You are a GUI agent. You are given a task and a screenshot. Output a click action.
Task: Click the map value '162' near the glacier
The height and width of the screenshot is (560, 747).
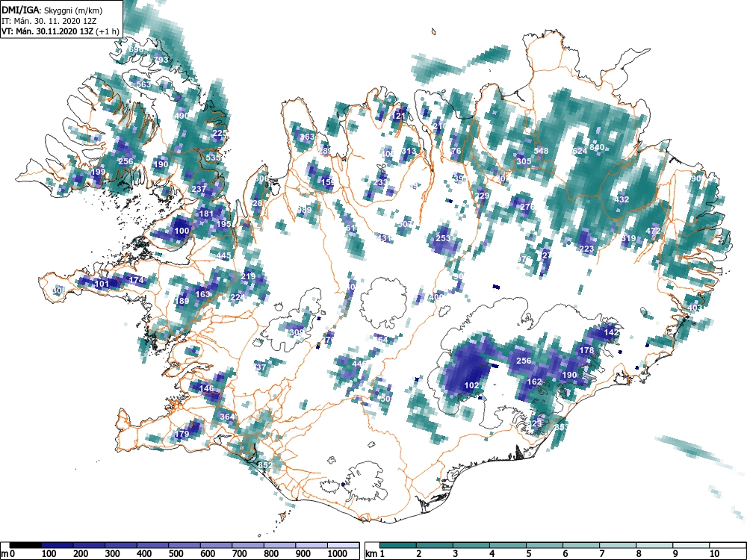[535, 382]
